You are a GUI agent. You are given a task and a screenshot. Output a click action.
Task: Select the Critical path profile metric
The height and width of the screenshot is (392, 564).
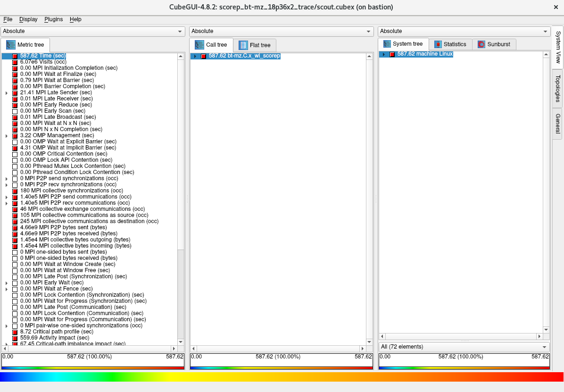pyautogui.click(x=57, y=332)
